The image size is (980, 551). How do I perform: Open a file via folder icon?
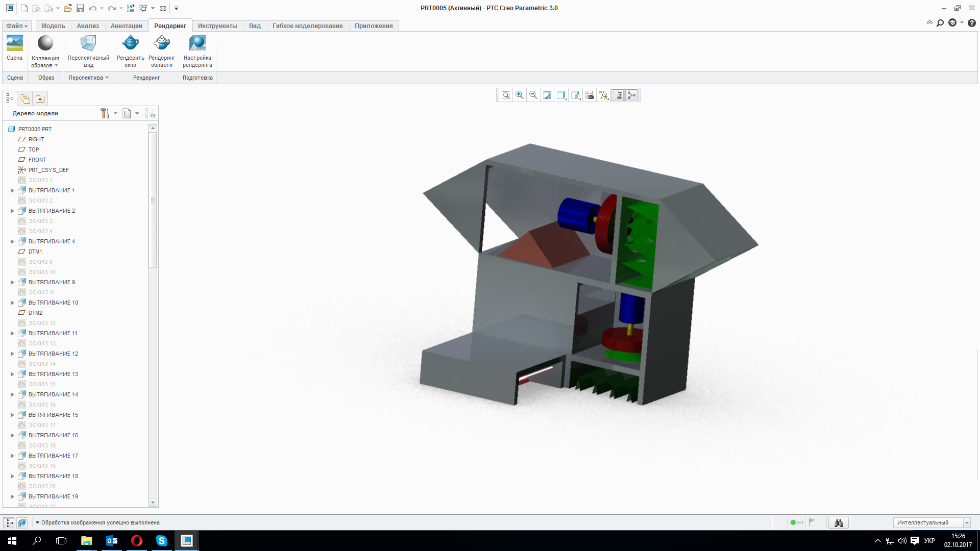(67, 8)
